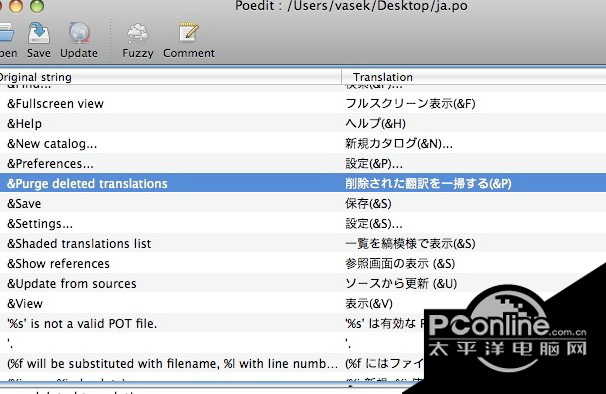Image resolution: width=606 pixels, height=394 pixels.
Task: Select the &Save string row
Action: [x=303, y=203]
